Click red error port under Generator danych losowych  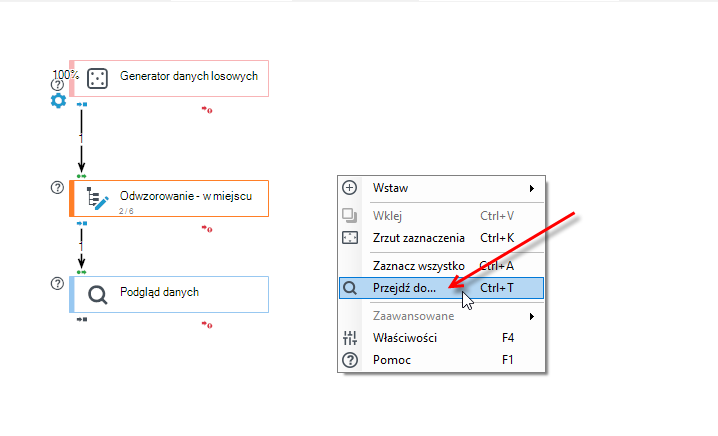(x=207, y=110)
